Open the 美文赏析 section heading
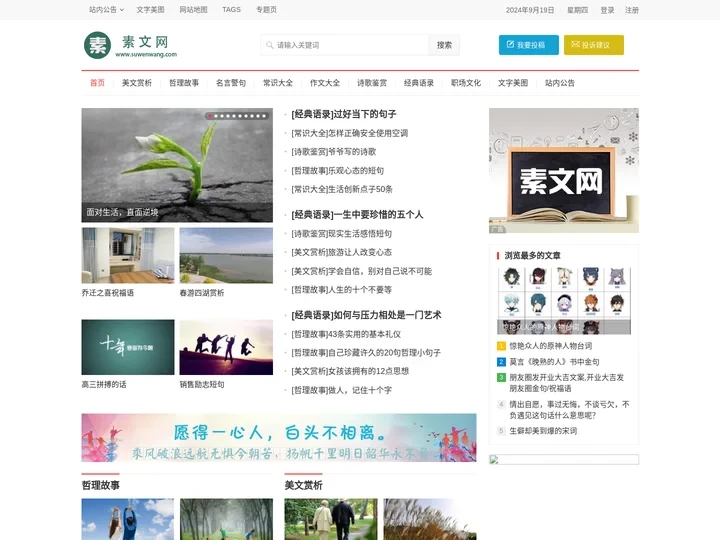This screenshot has height=540, width=720. point(304,485)
